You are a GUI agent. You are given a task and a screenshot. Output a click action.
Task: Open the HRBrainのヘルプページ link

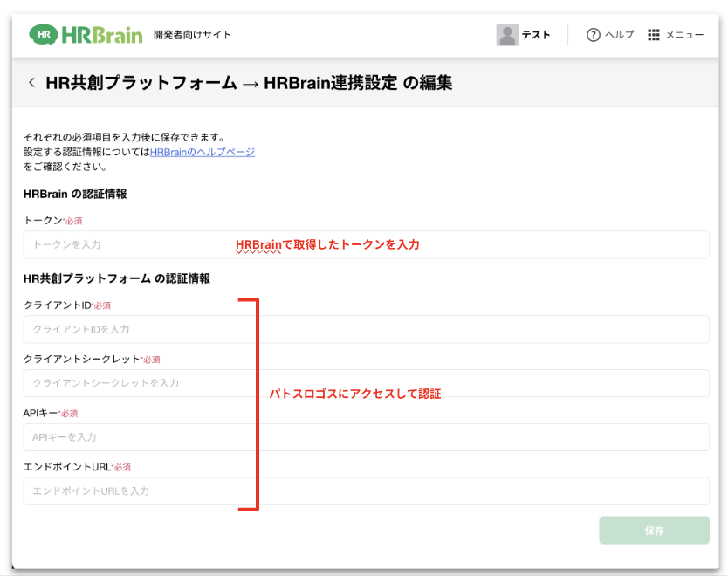pos(203,152)
